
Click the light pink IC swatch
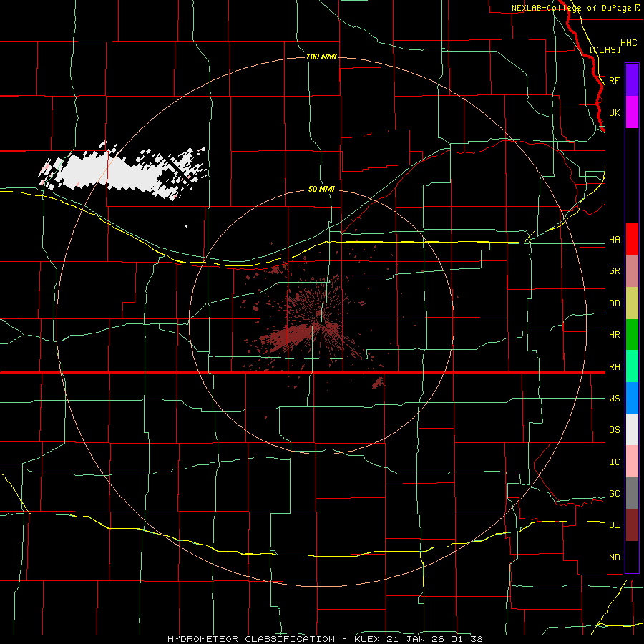(x=632, y=462)
